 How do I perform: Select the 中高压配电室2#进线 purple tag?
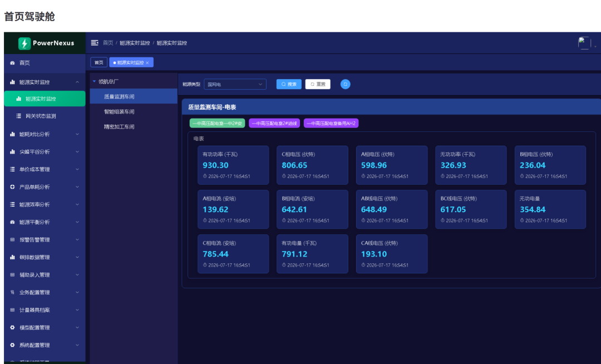point(274,124)
